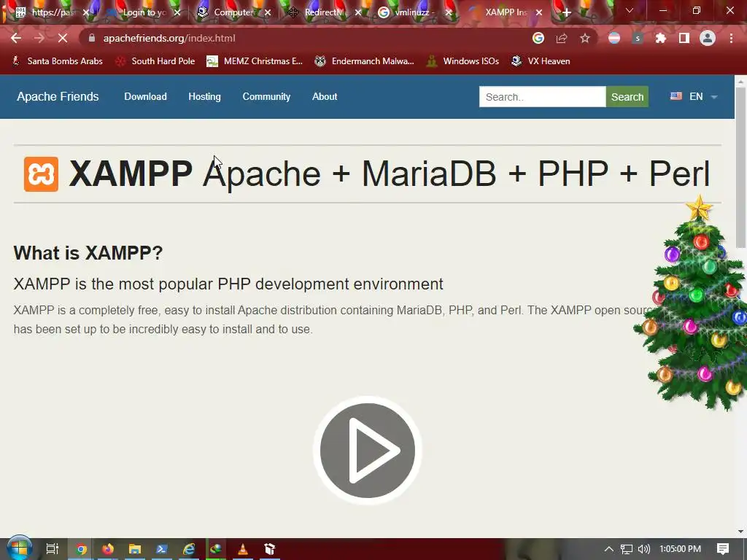The height and width of the screenshot is (560, 747).
Task: Open the About menu item
Action: click(x=325, y=97)
